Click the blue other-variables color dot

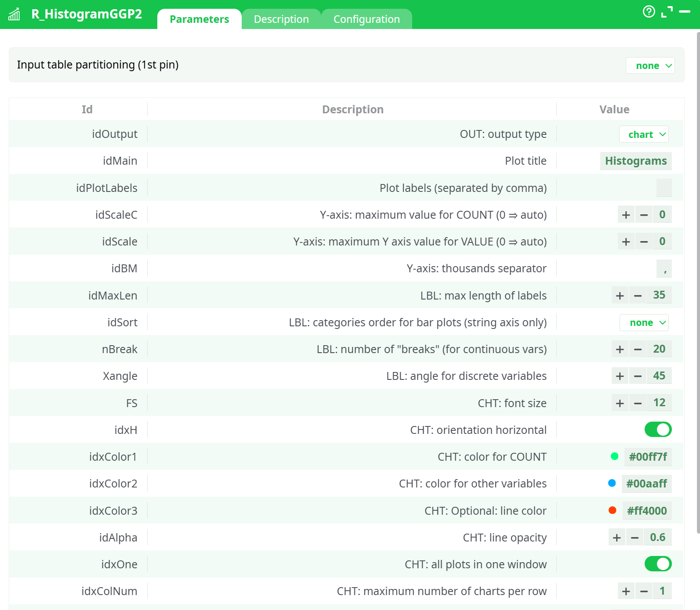click(612, 484)
